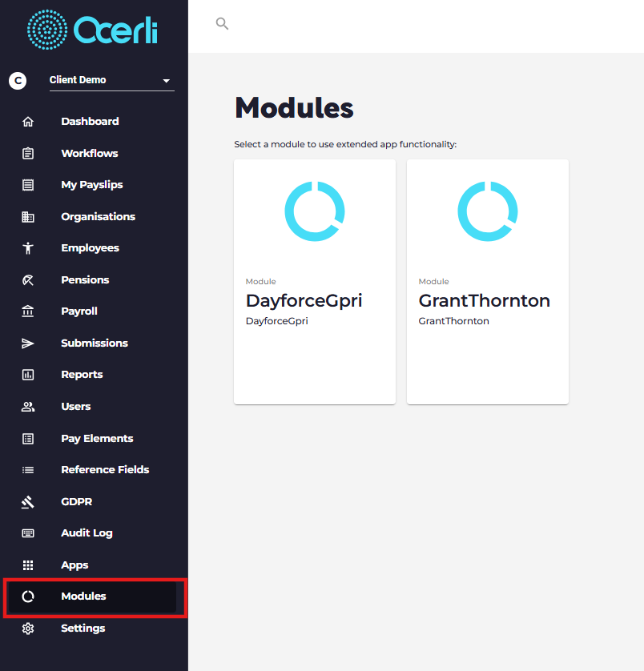Click the My Payslips document icon
Screen dimensions: 644x671
pyautogui.click(x=28, y=185)
